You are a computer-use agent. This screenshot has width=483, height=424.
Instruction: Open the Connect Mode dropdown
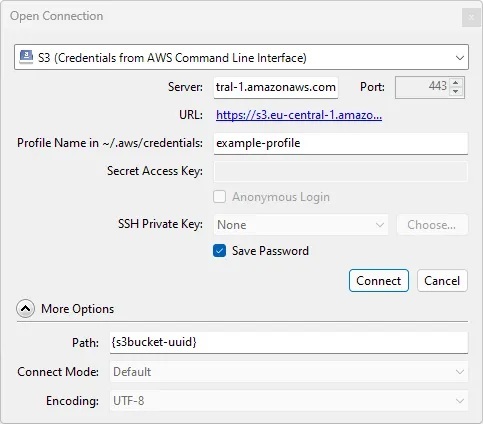[x=289, y=372]
